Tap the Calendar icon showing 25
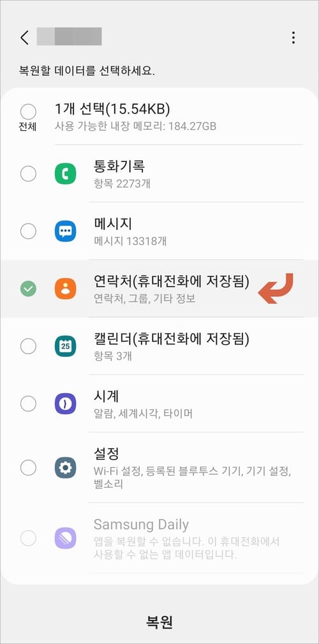Image resolution: width=319 pixels, height=644 pixels. point(65,346)
